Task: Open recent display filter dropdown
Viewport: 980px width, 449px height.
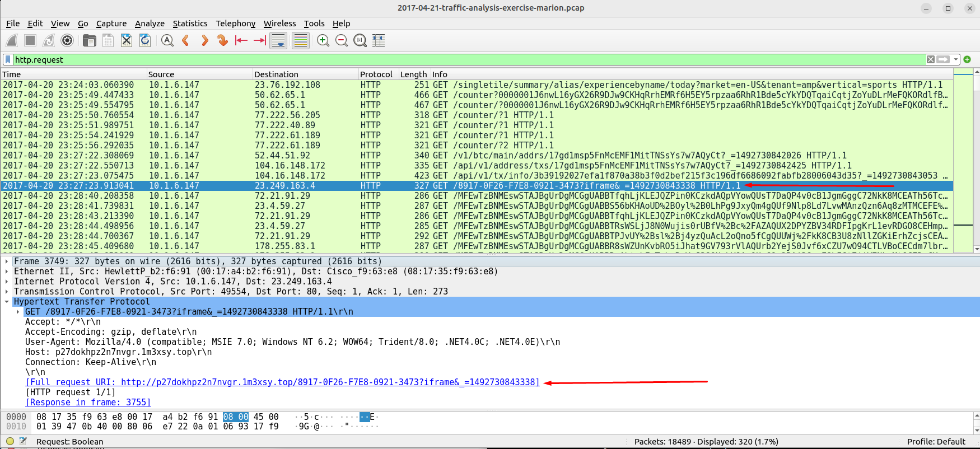Action: click(x=956, y=59)
